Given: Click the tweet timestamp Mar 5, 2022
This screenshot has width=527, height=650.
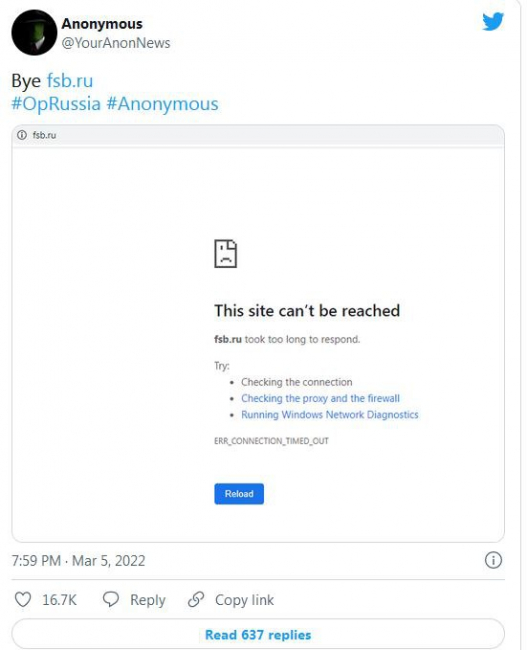Looking at the screenshot, I should (109, 561).
